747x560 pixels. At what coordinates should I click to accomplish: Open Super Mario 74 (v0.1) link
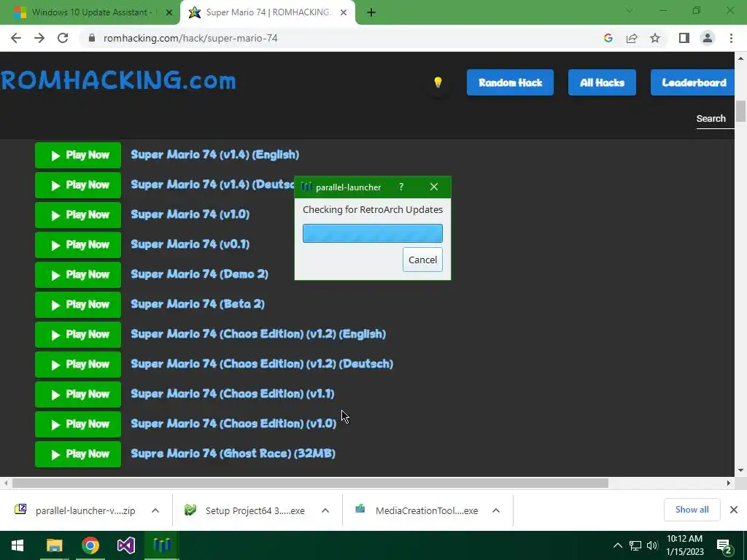pos(190,244)
